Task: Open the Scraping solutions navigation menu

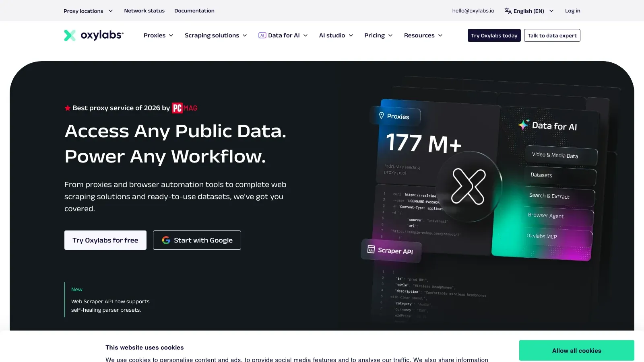Action: click(x=216, y=35)
